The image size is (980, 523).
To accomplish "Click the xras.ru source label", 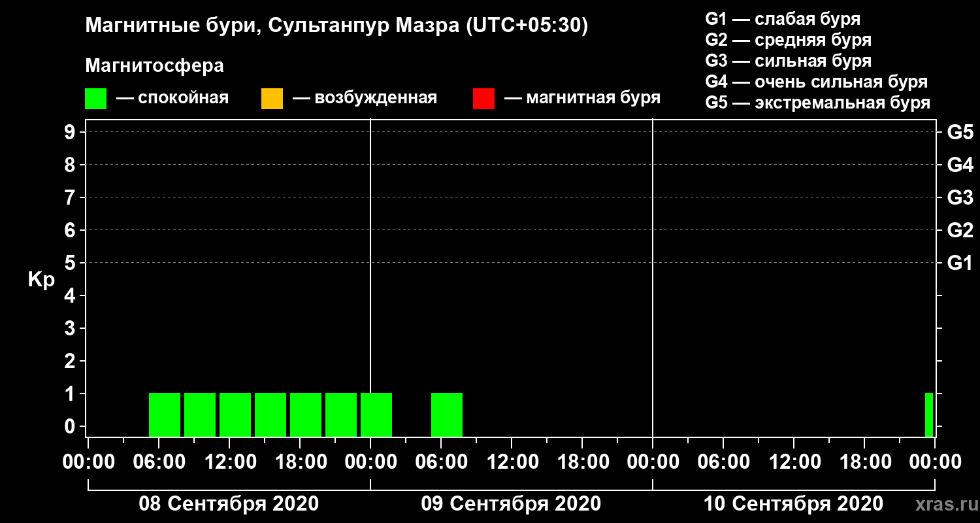I will click(946, 505).
